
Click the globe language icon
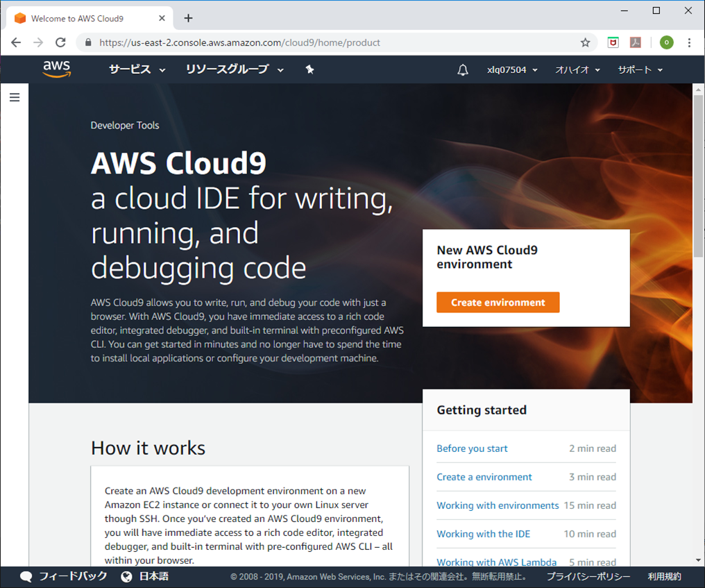click(127, 577)
